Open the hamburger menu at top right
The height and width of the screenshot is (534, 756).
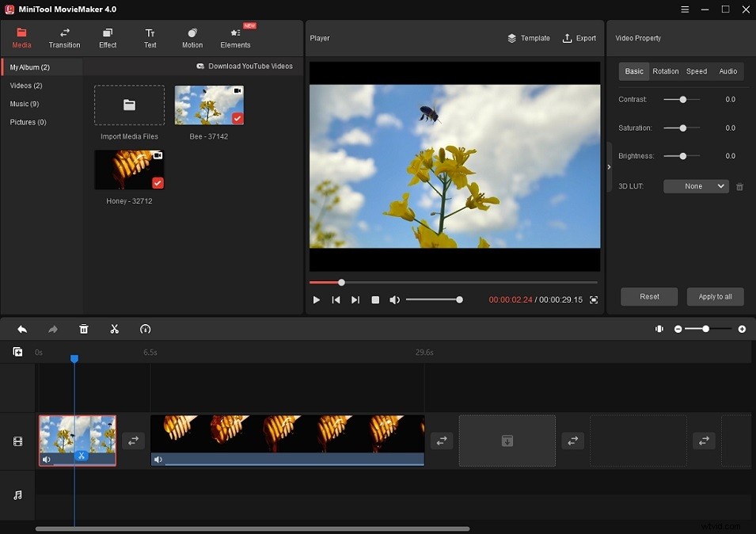click(x=684, y=10)
